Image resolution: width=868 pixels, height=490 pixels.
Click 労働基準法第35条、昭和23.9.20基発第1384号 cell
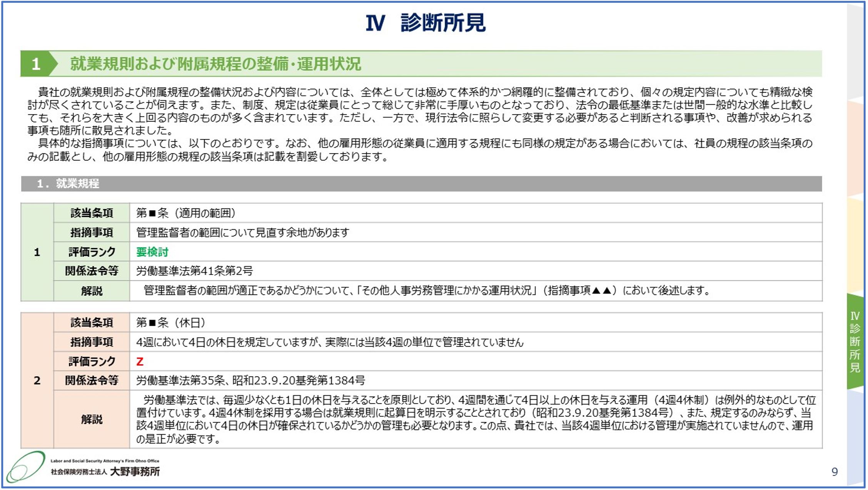point(476,380)
